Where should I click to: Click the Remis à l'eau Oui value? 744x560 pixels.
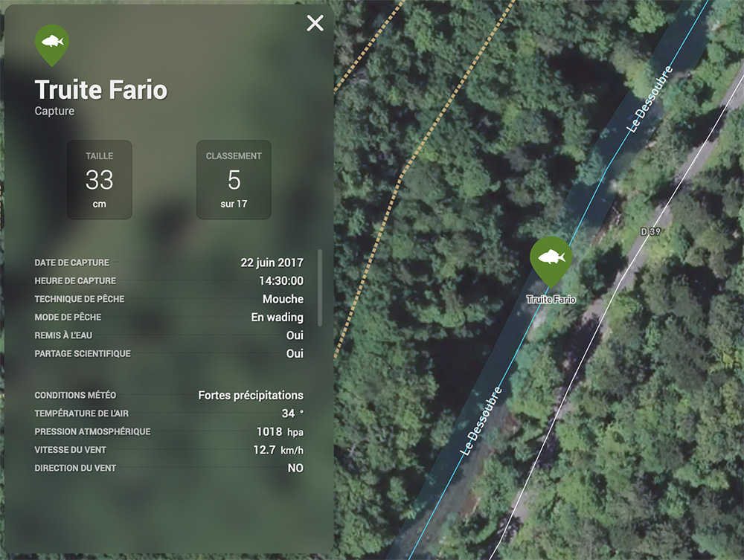tap(295, 335)
